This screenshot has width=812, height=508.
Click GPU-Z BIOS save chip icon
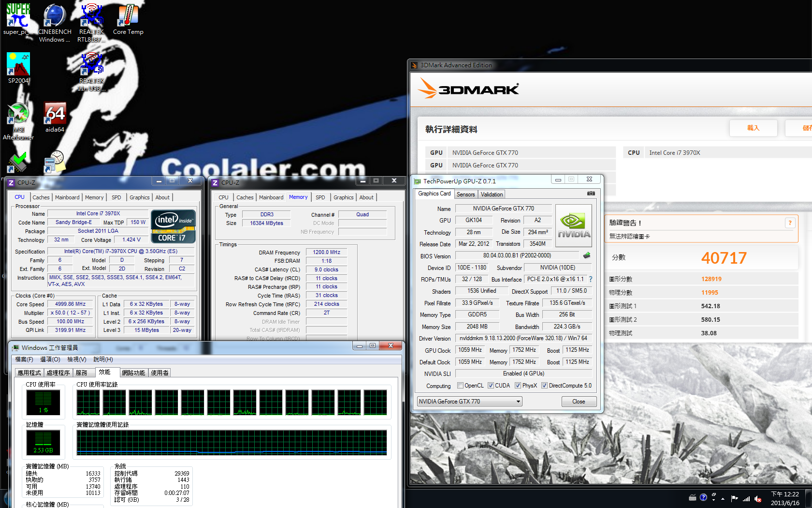587,255
